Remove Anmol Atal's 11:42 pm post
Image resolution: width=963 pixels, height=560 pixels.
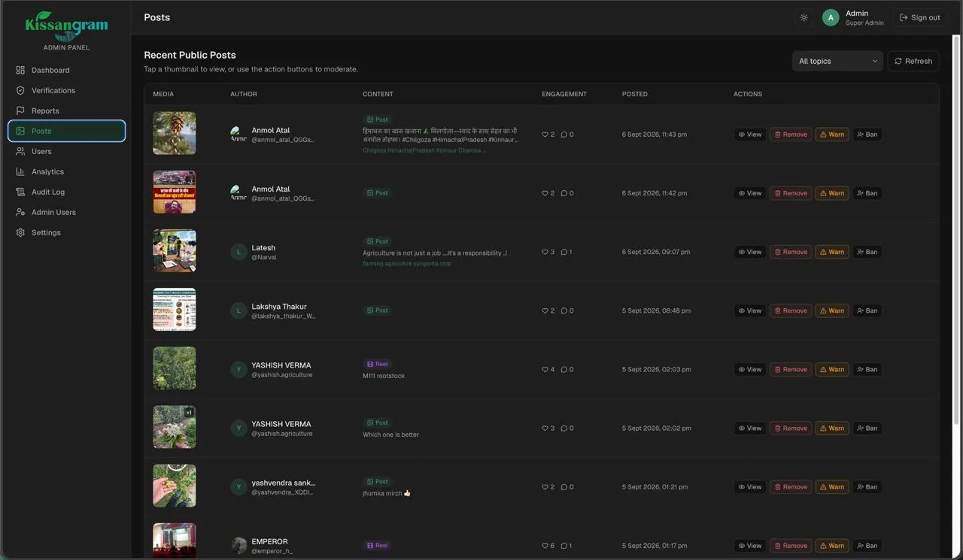tap(791, 193)
